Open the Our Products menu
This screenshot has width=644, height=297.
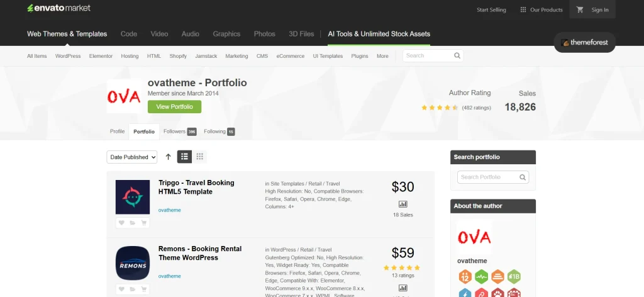541,9
